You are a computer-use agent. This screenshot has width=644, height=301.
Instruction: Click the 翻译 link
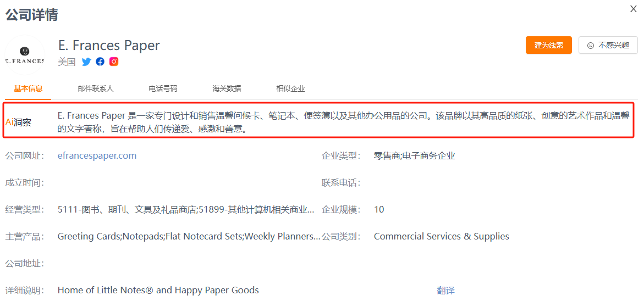click(445, 291)
